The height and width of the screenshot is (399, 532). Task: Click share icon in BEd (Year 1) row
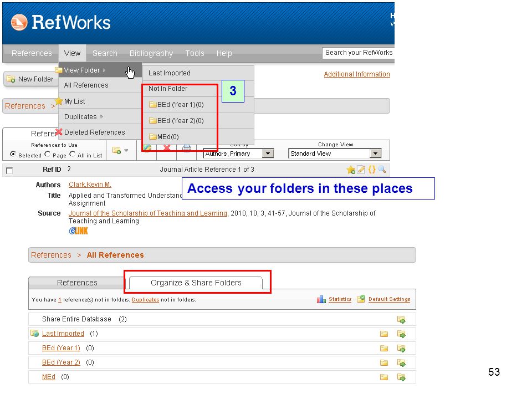pos(401,349)
